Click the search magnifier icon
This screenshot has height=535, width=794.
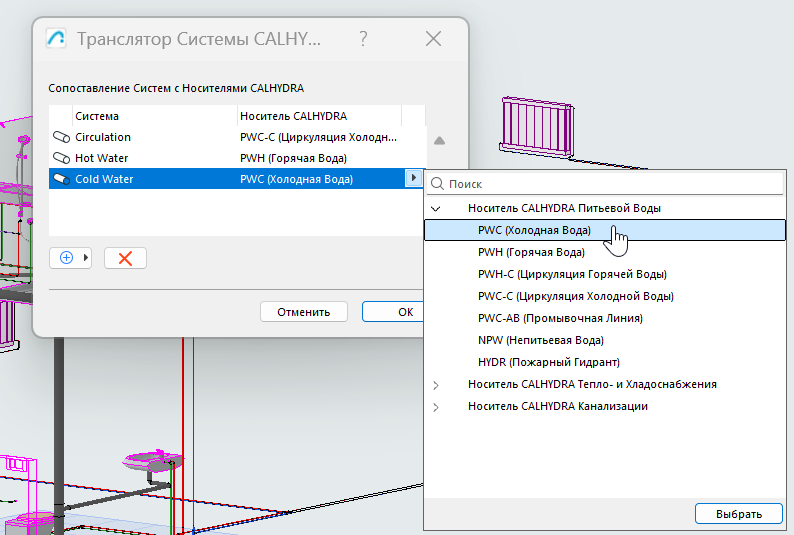437,184
